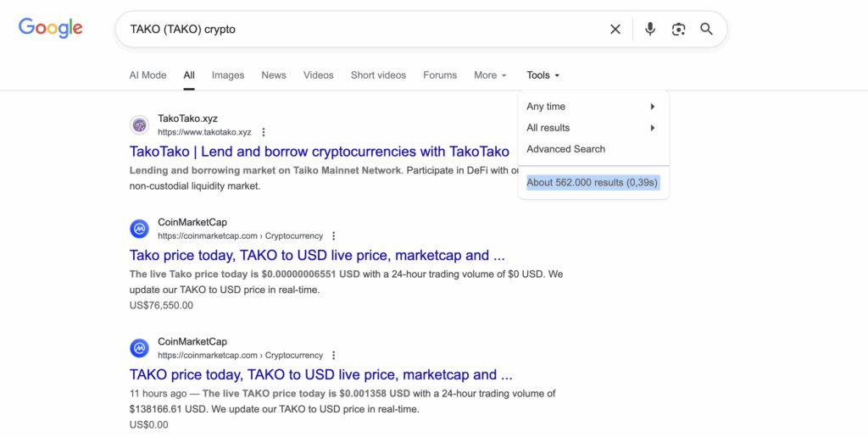Open options menu next to TakoTako.xyz URL

[x=264, y=132]
